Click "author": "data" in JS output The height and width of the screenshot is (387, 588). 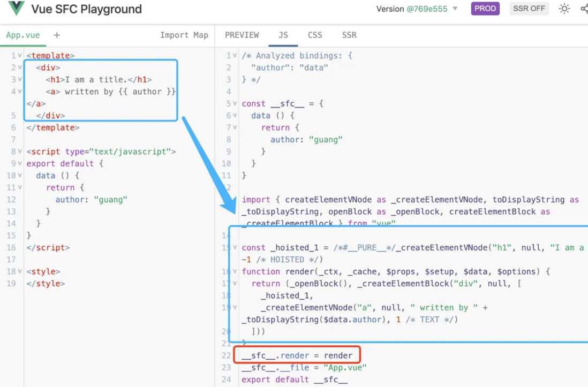tap(290, 67)
